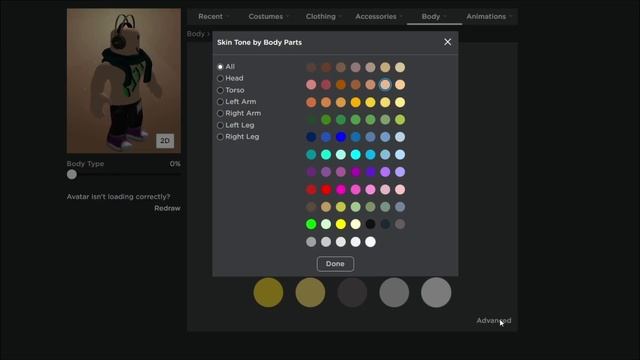
Task: Select the dark purple swatch starting the purple row
Action: pos(311,172)
